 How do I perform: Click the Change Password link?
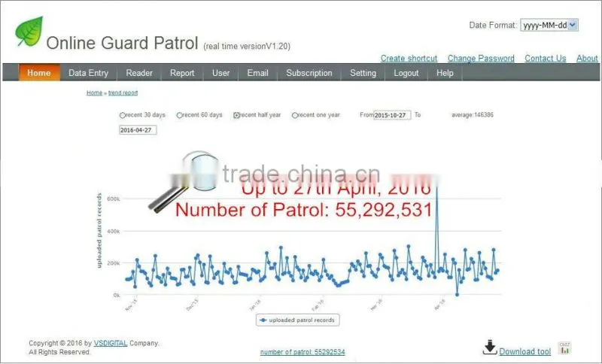click(x=481, y=59)
